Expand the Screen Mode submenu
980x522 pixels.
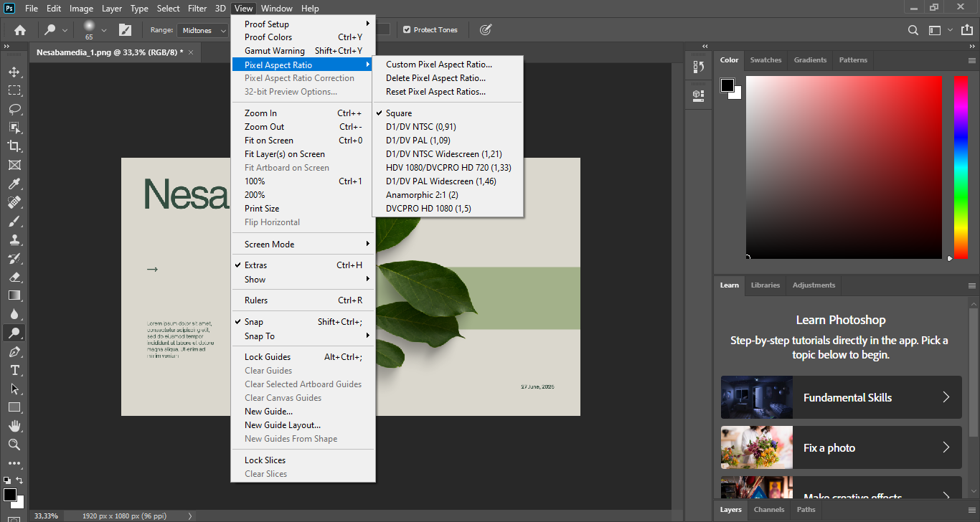point(269,245)
